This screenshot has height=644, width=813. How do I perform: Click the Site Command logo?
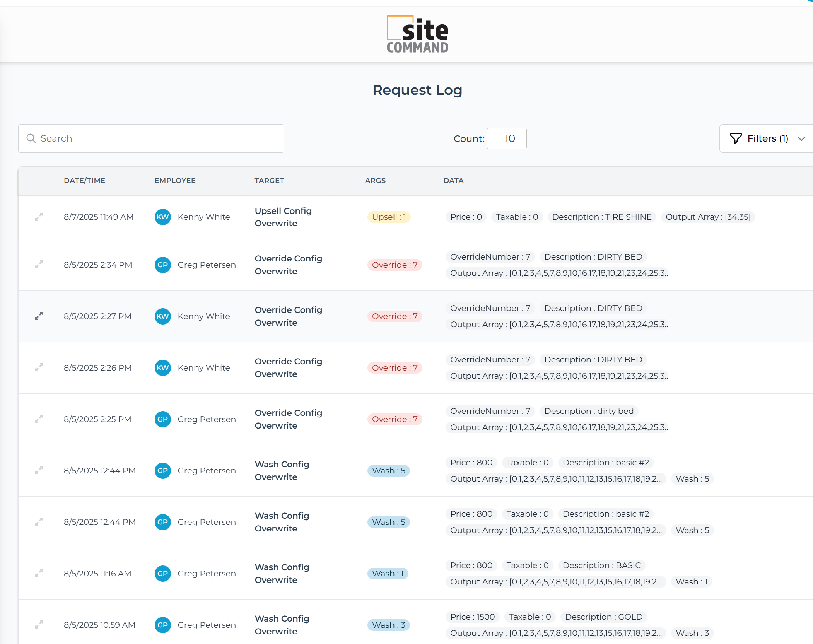coord(417,34)
